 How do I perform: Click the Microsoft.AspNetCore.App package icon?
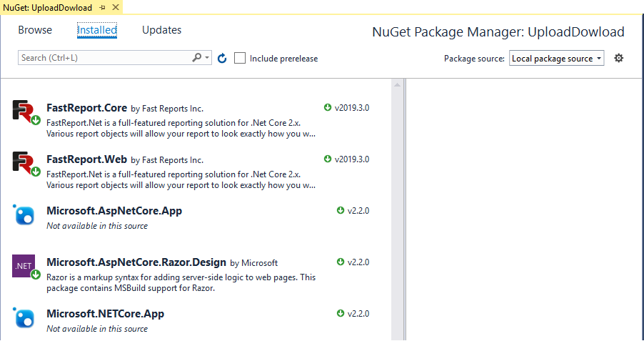[24, 214]
